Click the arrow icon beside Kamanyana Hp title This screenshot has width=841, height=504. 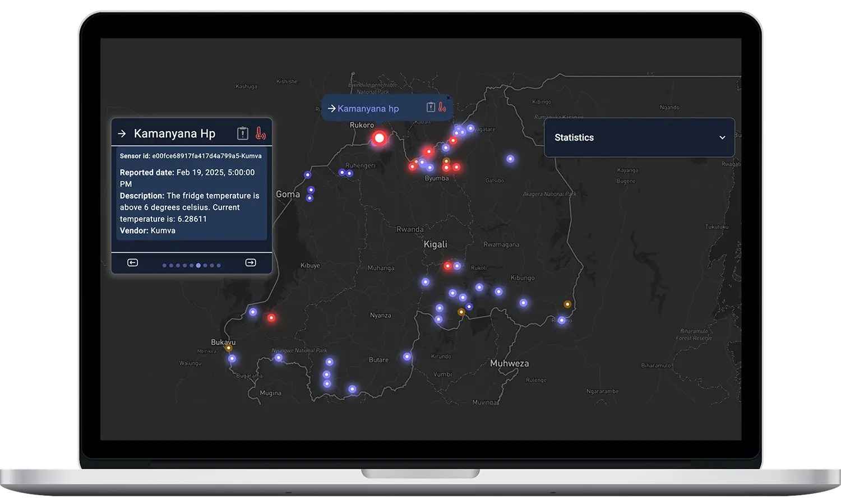[122, 133]
